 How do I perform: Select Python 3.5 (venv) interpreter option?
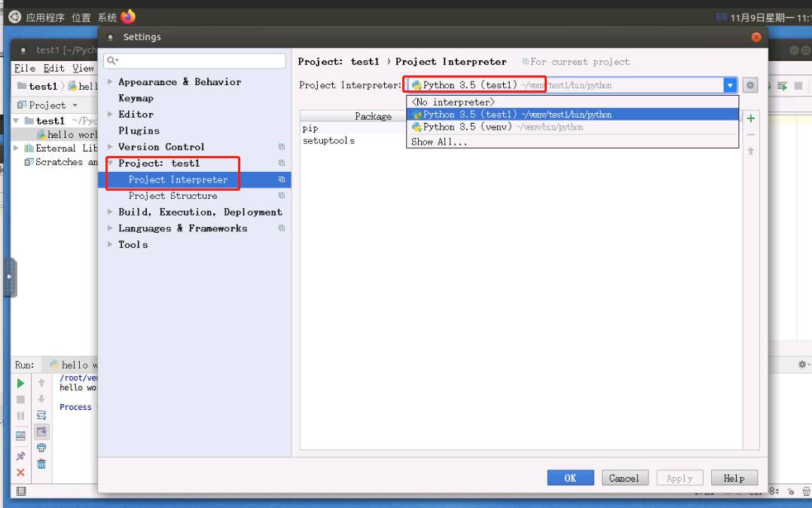tap(572, 127)
